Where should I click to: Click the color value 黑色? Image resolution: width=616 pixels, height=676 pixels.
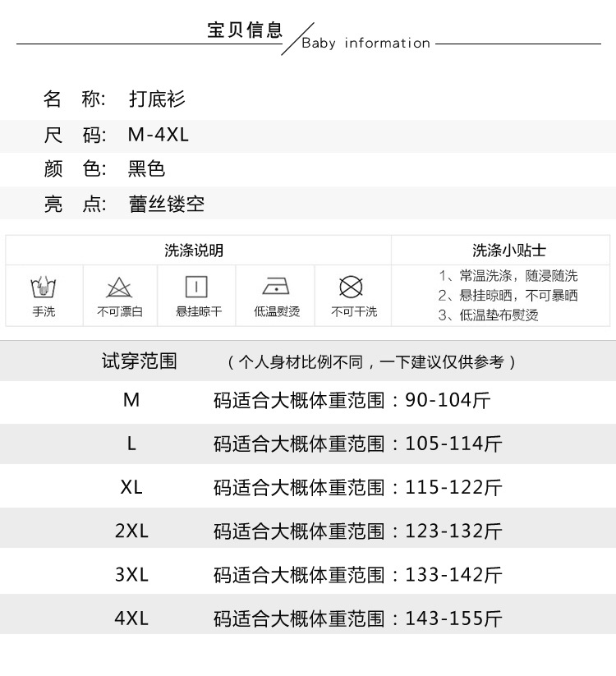(x=146, y=168)
